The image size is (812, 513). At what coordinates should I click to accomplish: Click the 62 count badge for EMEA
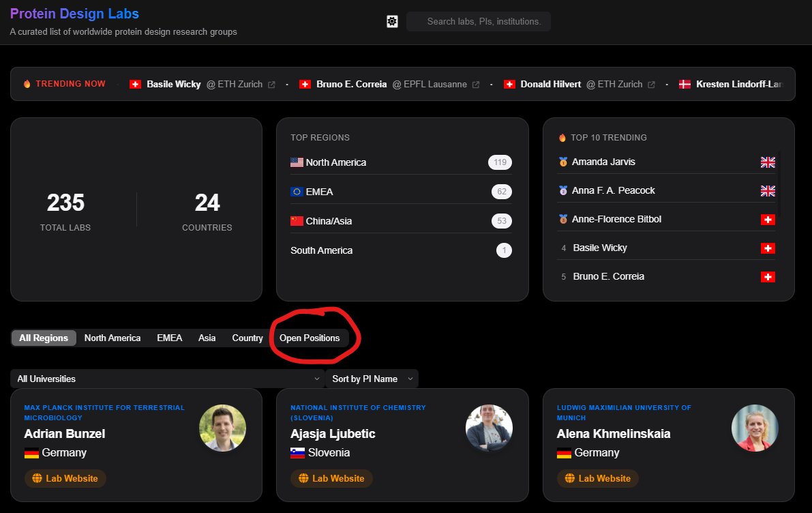(x=501, y=192)
